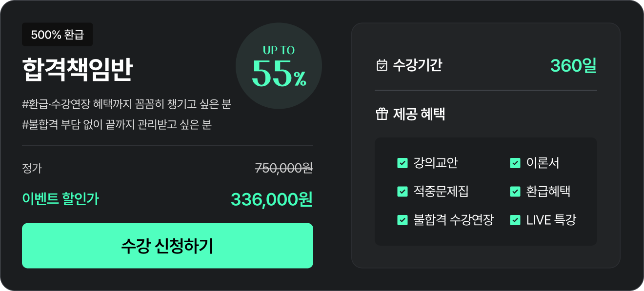Click the 500% 환급 badge
644x291 pixels.
(x=58, y=35)
